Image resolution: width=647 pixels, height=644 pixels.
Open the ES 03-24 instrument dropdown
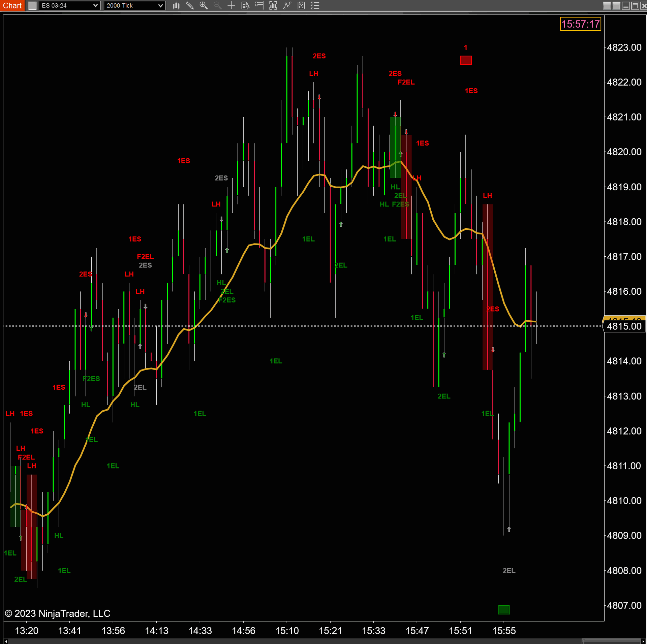click(x=69, y=5)
